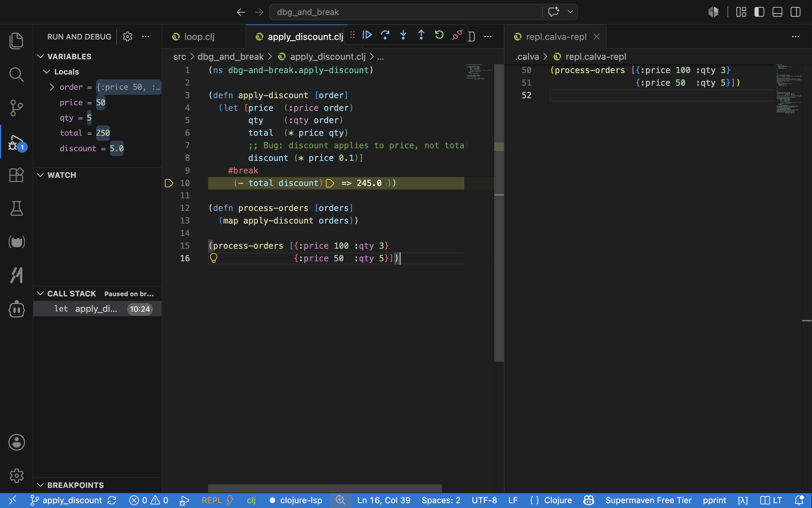Select the repl.calva-repl tab
Image resolution: width=812 pixels, height=508 pixels.
click(556, 37)
